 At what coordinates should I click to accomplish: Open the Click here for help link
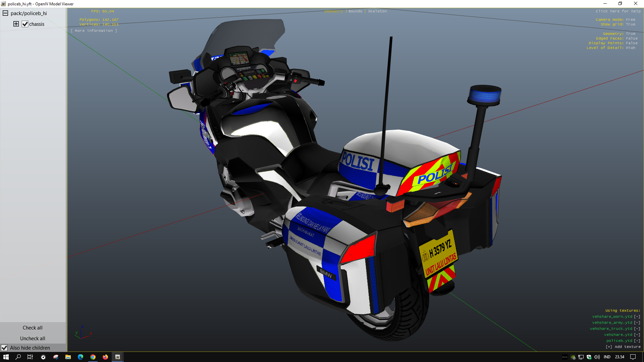[618, 11]
